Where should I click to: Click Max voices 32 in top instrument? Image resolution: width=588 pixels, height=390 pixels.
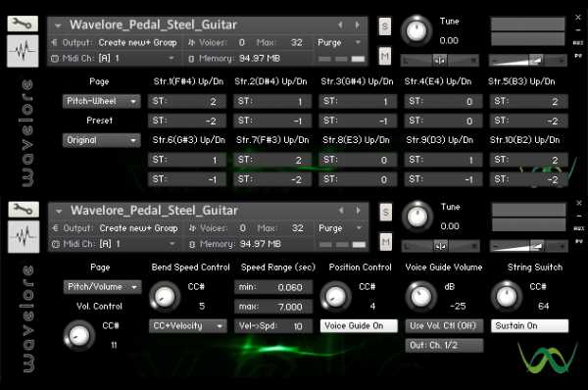pyautogui.click(x=297, y=43)
